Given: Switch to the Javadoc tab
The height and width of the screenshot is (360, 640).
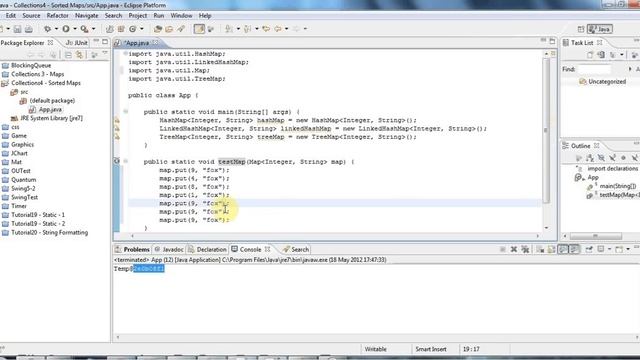Looking at the screenshot, I should pos(169,249).
